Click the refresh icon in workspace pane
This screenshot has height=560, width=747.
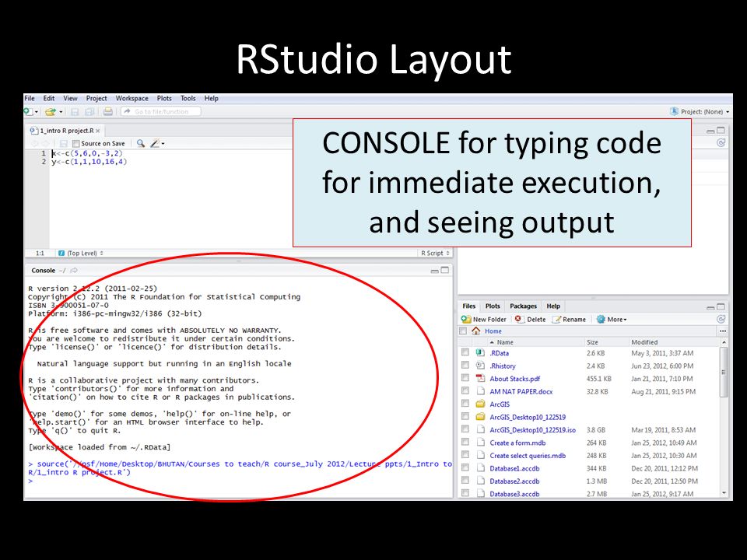coord(721,142)
